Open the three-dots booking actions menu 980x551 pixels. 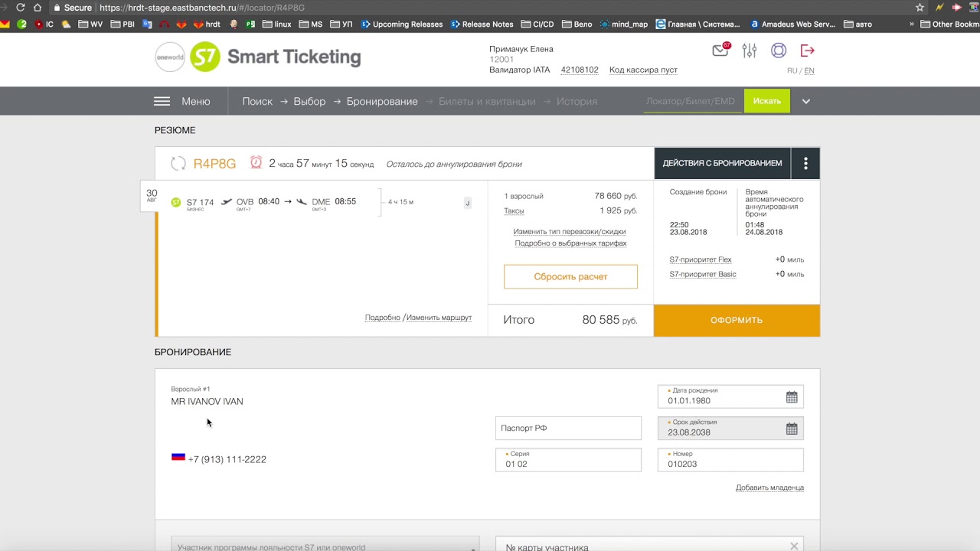(x=805, y=163)
